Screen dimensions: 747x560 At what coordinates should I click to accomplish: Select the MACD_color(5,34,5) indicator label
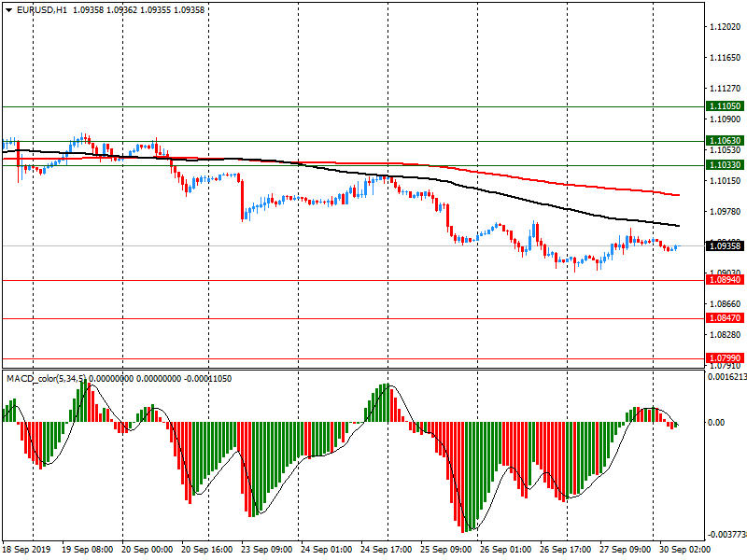click(x=46, y=379)
